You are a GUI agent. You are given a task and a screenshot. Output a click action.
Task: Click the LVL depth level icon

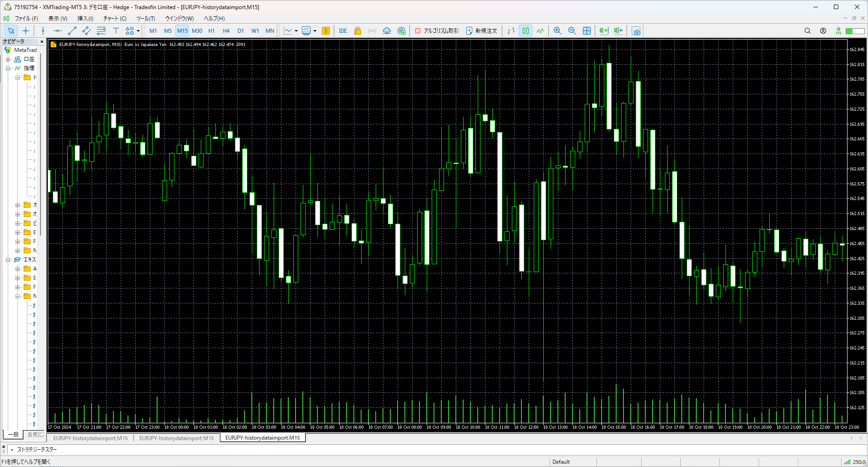838,31
